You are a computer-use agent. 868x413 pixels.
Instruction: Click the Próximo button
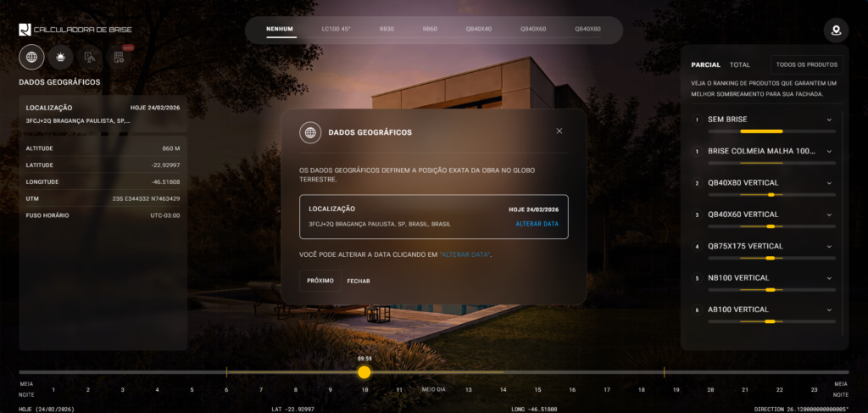(320, 281)
